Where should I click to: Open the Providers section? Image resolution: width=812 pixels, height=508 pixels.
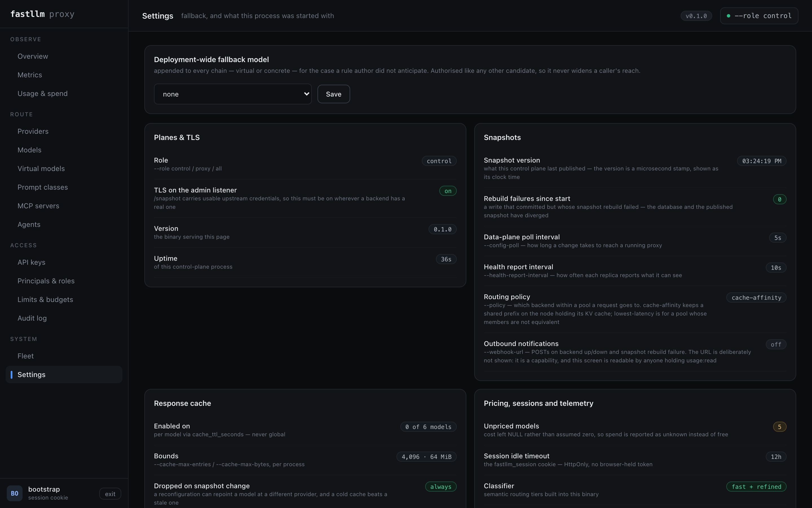[64, 131]
